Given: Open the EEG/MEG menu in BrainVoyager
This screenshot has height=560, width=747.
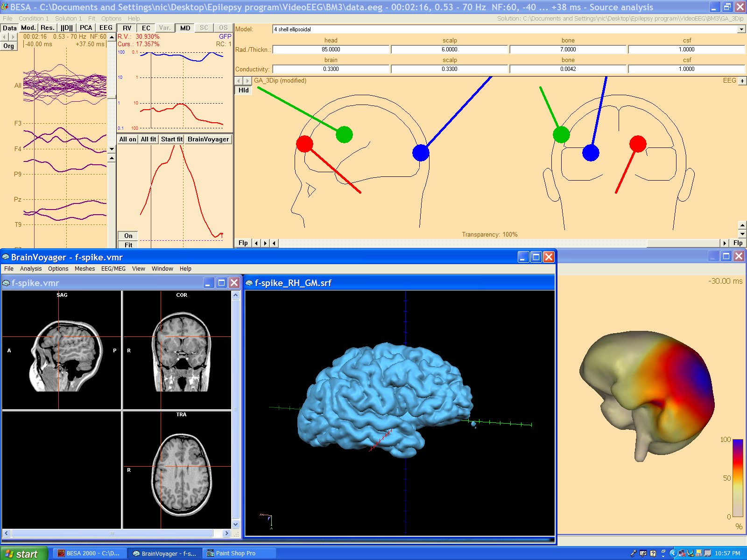Looking at the screenshot, I should point(113,269).
